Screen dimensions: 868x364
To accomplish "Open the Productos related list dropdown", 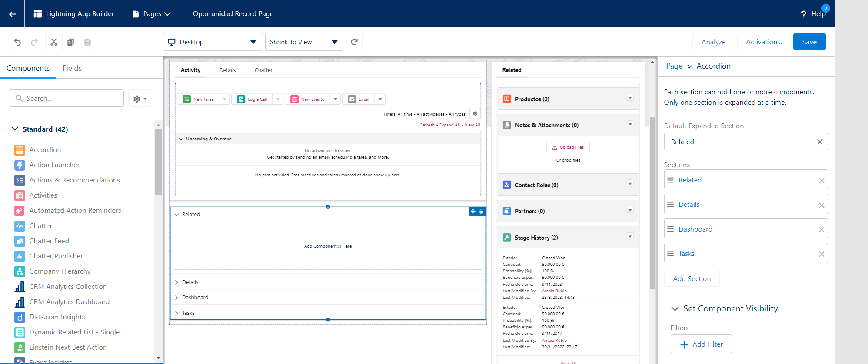I will pos(630,98).
